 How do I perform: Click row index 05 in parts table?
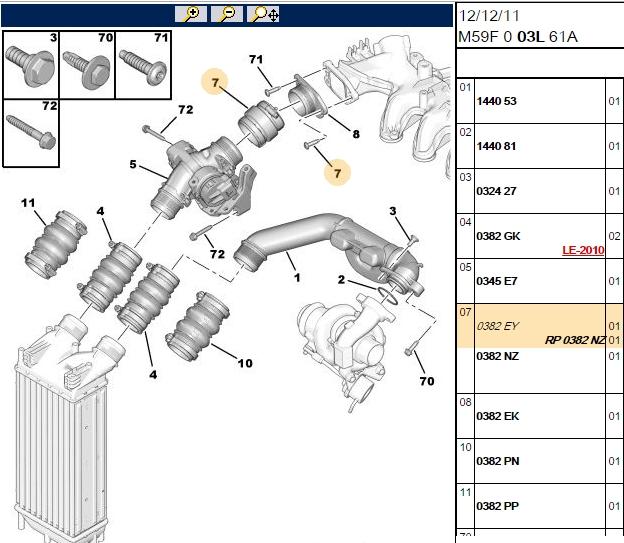click(465, 267)
